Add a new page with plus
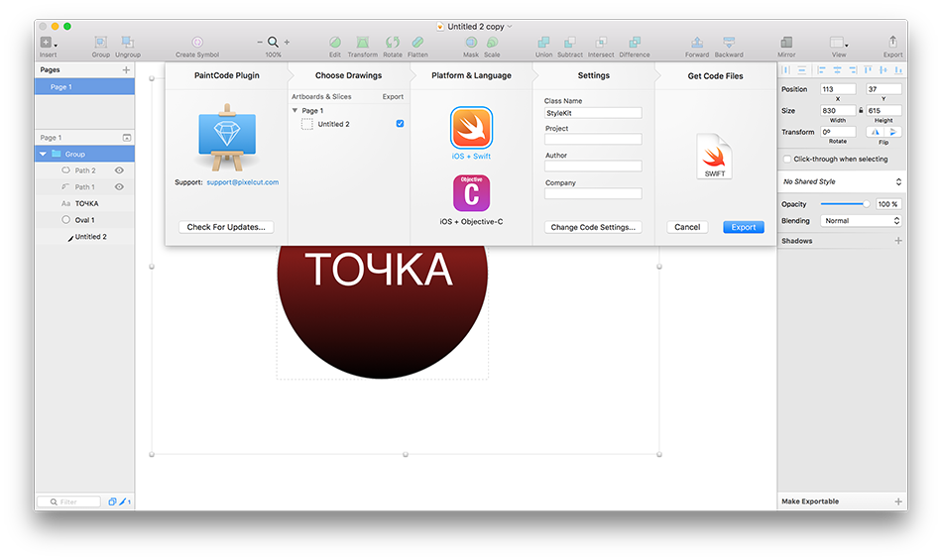This screenshot has width=942, height=560. tap(126, 69)
